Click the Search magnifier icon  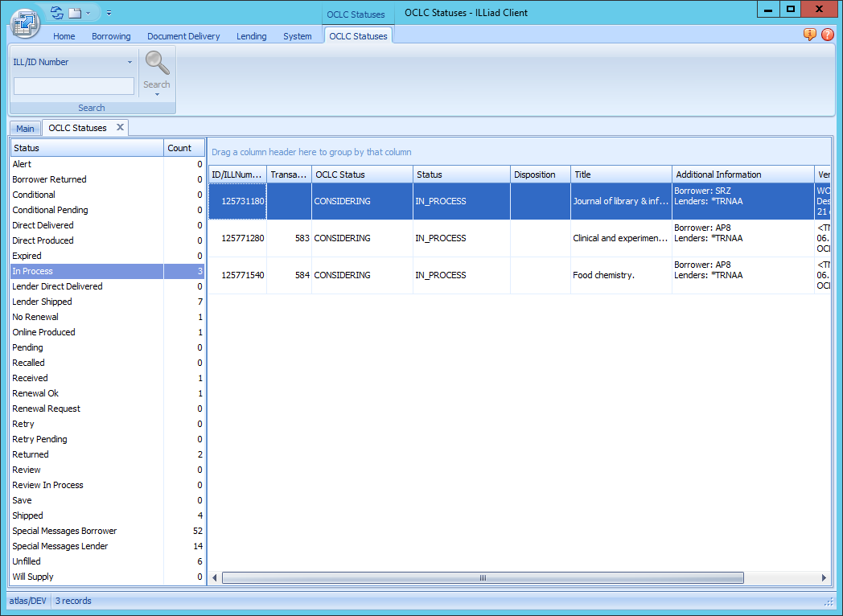157,62
